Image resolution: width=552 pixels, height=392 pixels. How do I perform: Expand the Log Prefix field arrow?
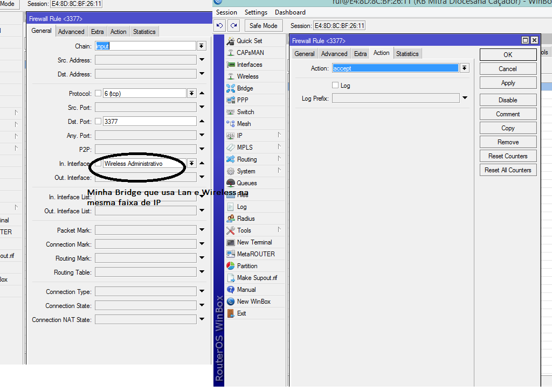[x=465, y=98]
